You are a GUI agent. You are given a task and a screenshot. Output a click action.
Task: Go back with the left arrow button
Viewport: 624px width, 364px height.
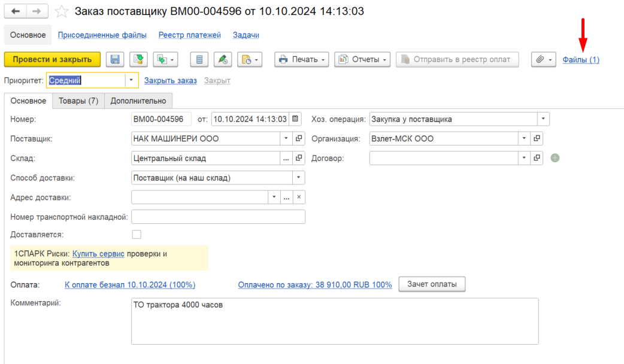coord(16,11)
